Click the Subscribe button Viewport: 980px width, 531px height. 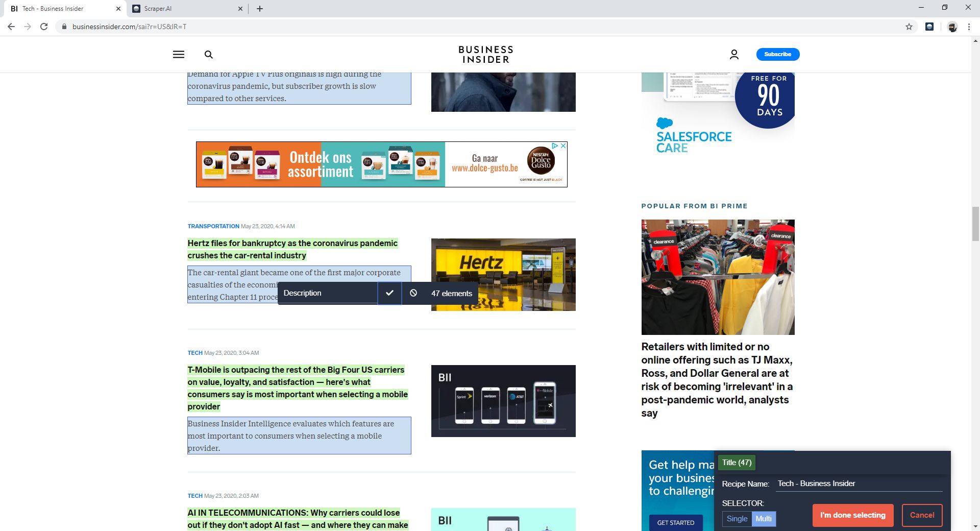[777, 54]
